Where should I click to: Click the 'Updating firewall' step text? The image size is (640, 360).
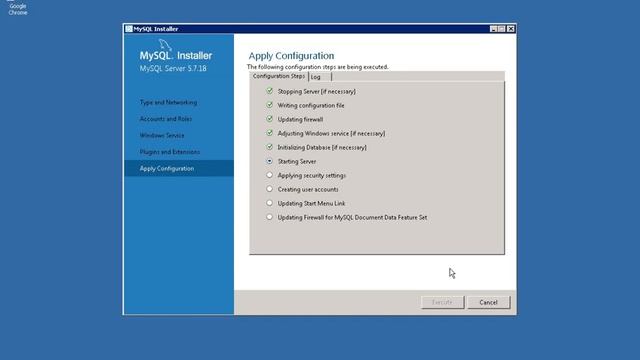click(x=300, y=119)
